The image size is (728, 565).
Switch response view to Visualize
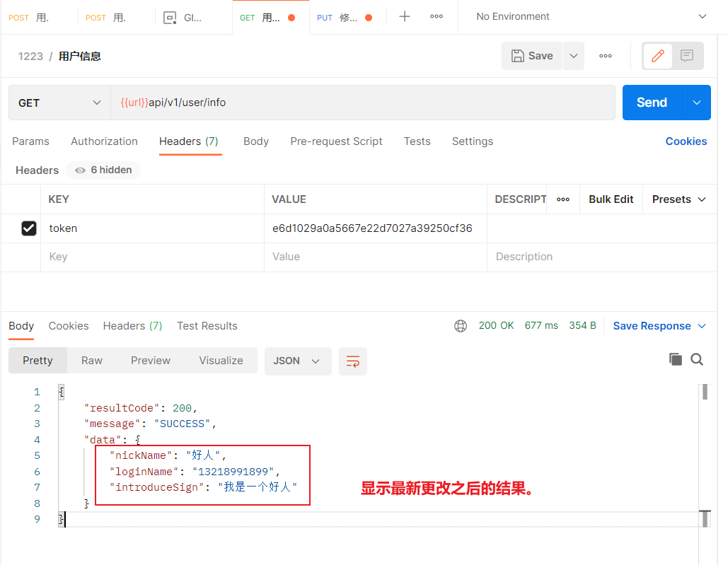coord(221,361)
